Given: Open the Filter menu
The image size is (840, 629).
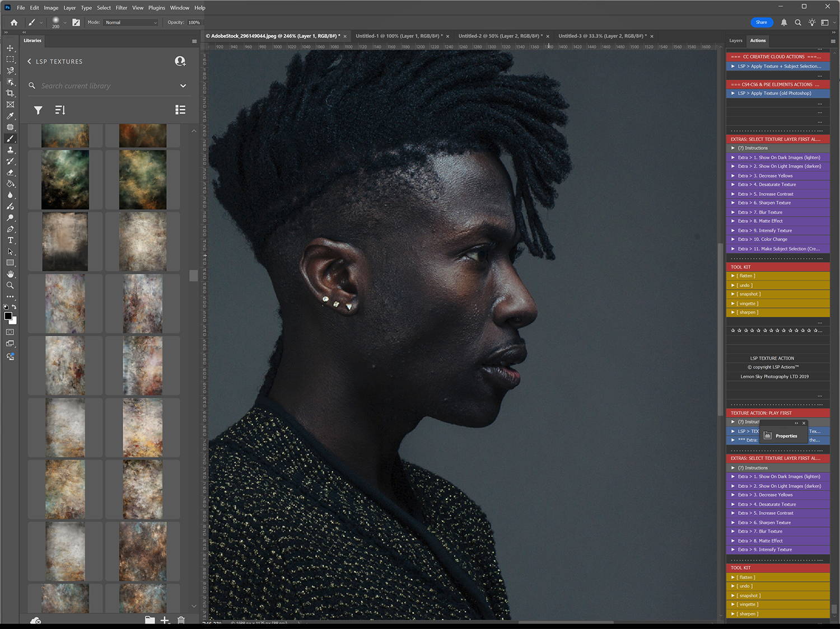Looking at the screenshot, I should pyautogui.click(x=122, y=8).
